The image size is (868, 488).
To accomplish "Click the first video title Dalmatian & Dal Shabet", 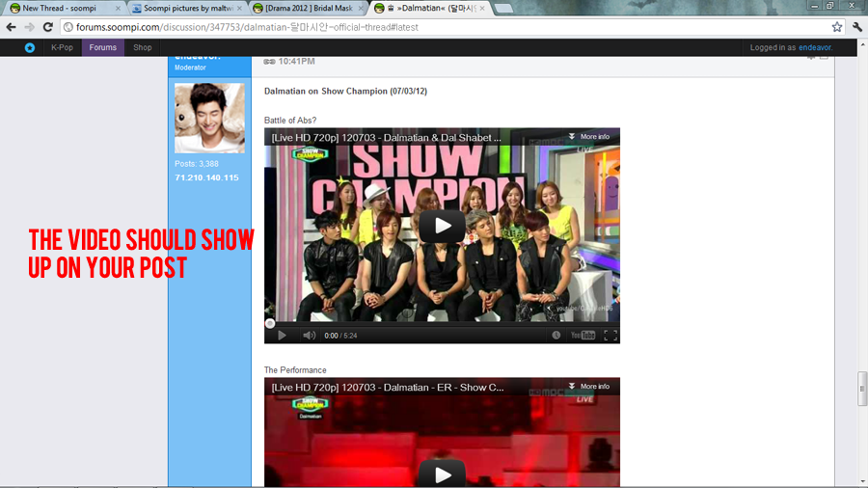I will pyautogui.click(x=386, y=138).
